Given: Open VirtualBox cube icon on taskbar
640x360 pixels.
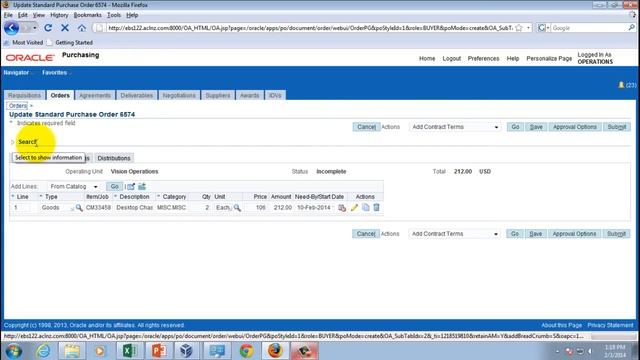Looking at the screenshot, I should 187,351.
